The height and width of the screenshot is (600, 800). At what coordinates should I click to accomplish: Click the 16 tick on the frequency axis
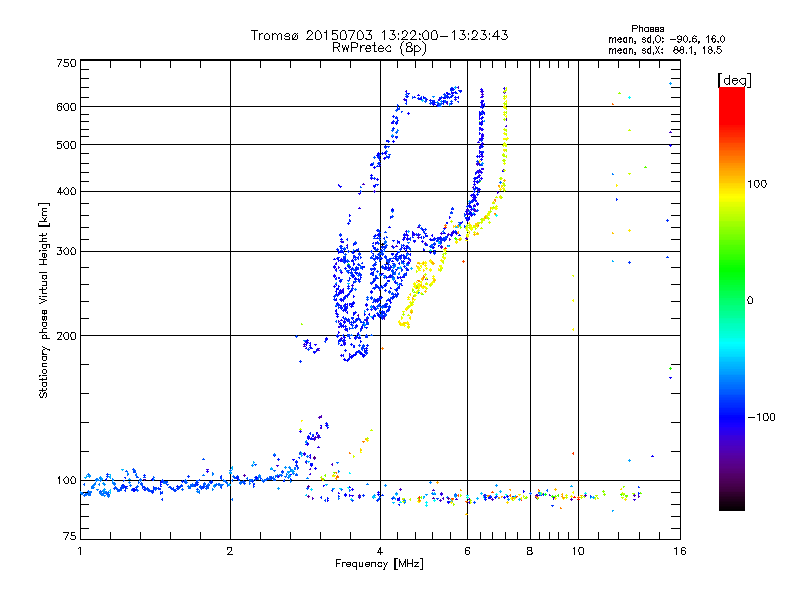[677, 551]
